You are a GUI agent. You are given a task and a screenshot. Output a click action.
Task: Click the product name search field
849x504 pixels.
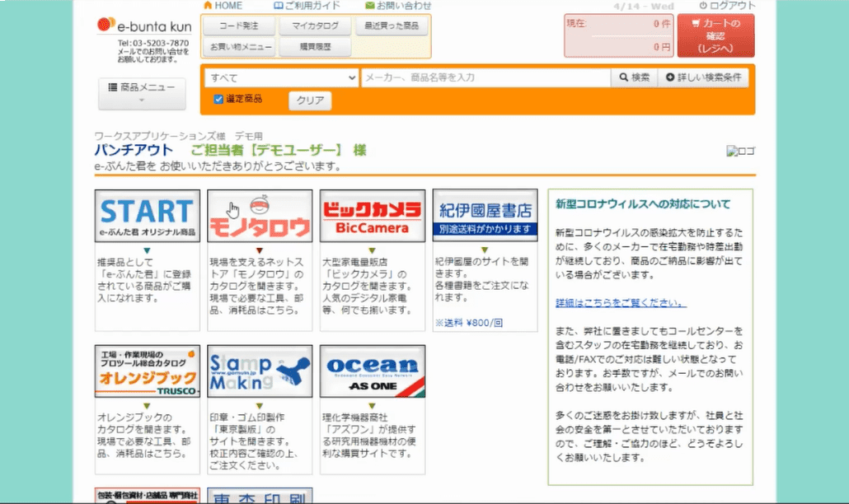click(485, 77)
